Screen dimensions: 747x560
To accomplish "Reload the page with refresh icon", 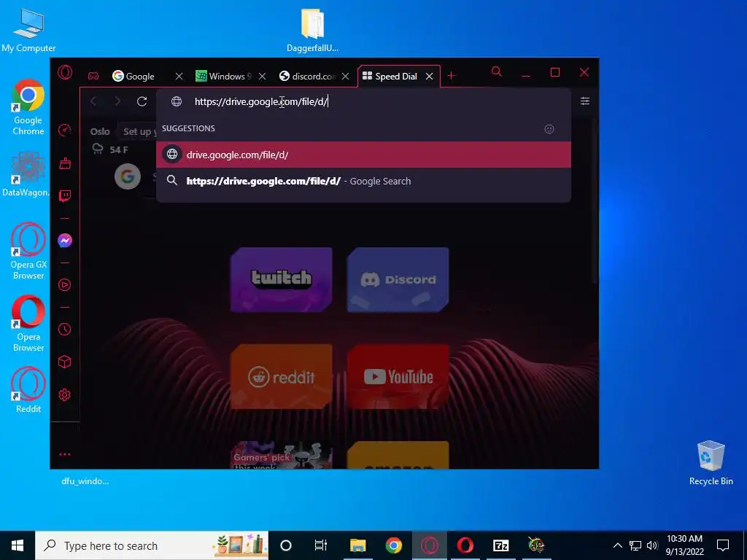I will pyautogui.click(x=142, y=101).
